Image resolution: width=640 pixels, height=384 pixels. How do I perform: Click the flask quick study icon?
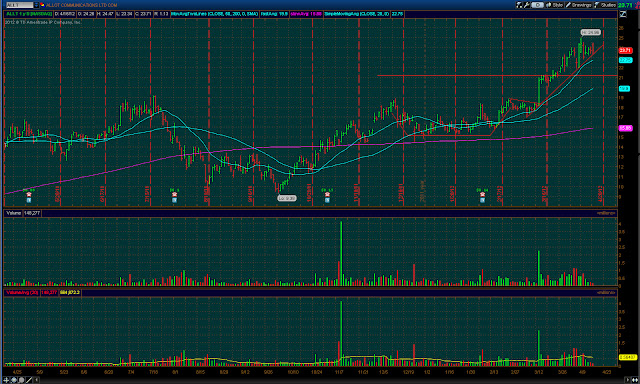[519, 5]
